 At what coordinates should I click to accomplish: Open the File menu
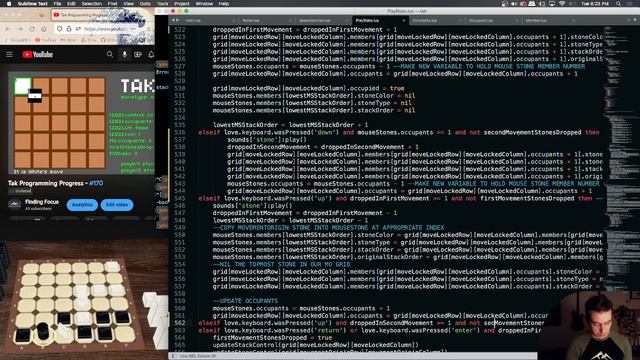(x=58, y=4)
